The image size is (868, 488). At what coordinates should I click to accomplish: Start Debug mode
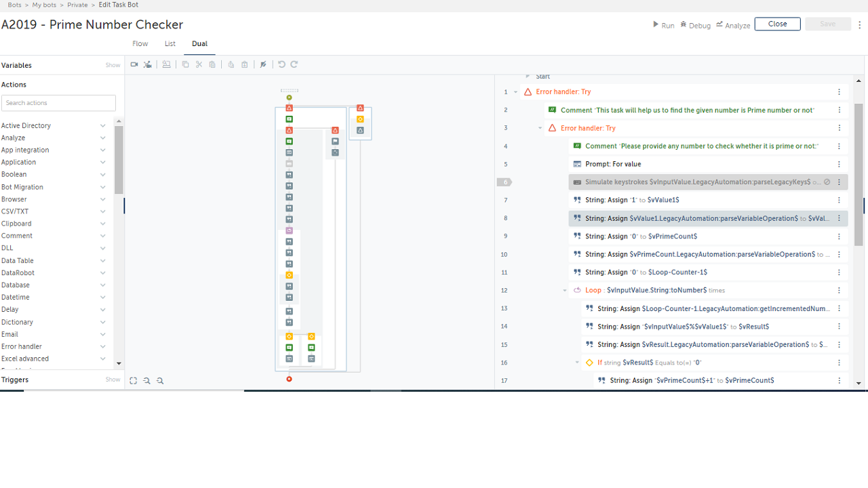point(696,25)
